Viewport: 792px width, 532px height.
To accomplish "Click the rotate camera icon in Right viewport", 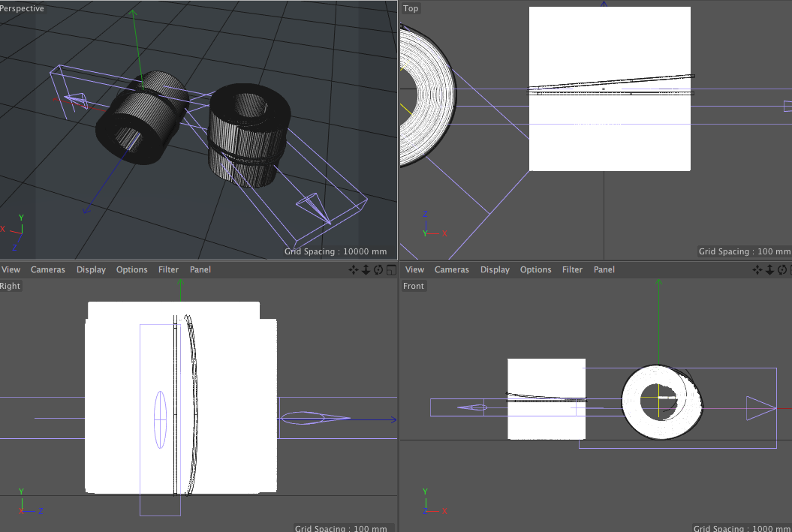I will click(x=378, y=270).
